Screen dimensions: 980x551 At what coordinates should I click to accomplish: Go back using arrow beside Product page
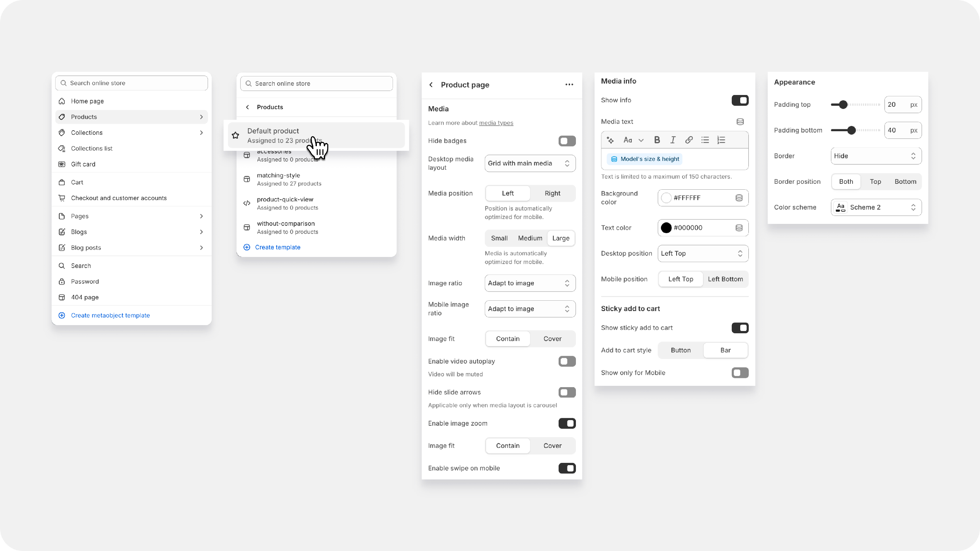431,85
